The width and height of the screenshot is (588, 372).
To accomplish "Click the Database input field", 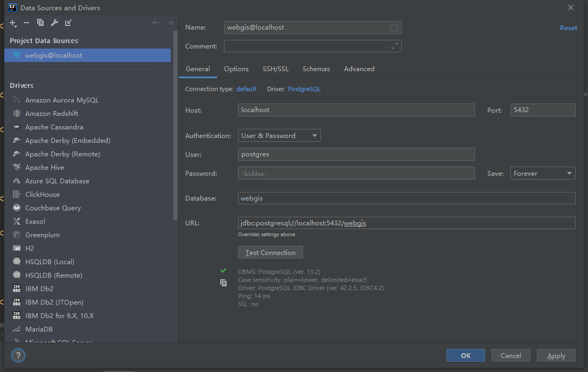I will coord(407,198).
